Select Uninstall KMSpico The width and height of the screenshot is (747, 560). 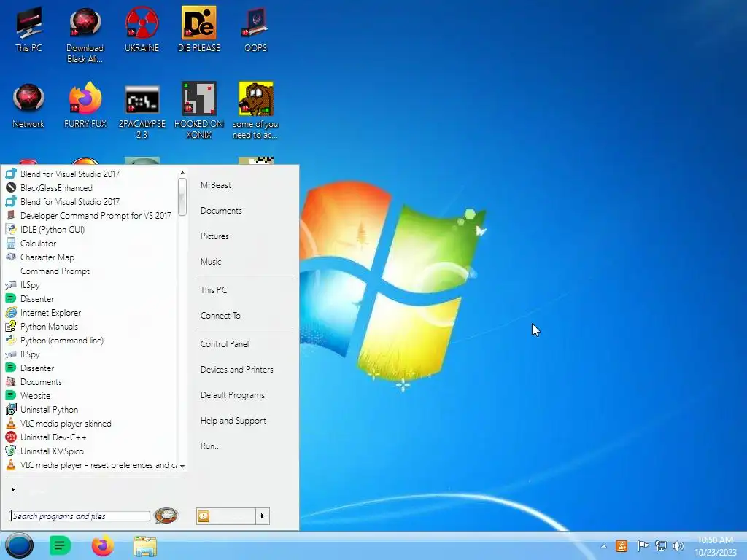52,451
